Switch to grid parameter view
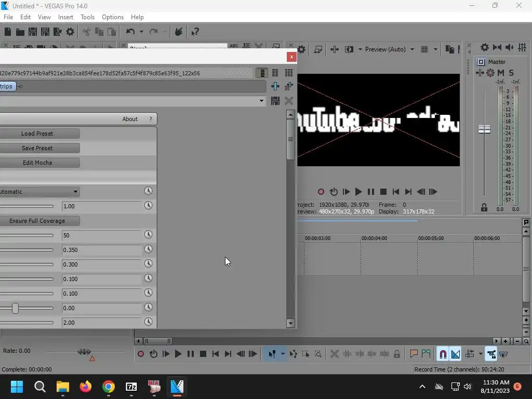The width and height of the screenshot is (532, 399). click(x=289, y=73)
